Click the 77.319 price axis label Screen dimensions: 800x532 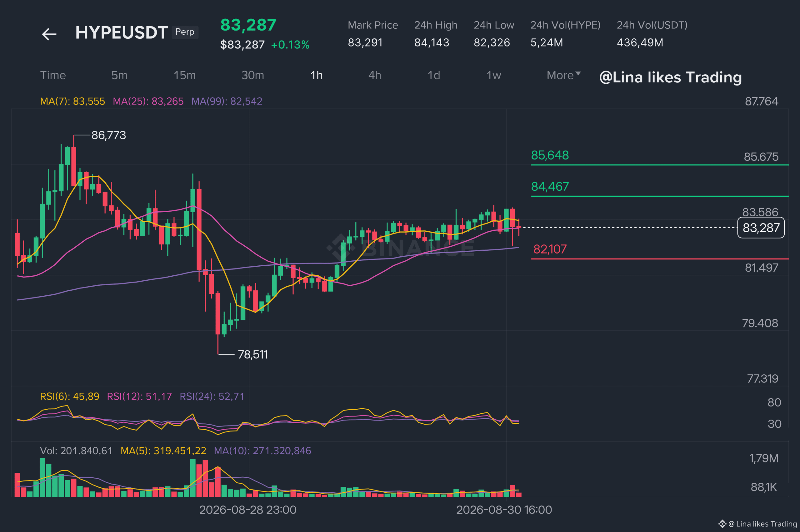[762, 378]
